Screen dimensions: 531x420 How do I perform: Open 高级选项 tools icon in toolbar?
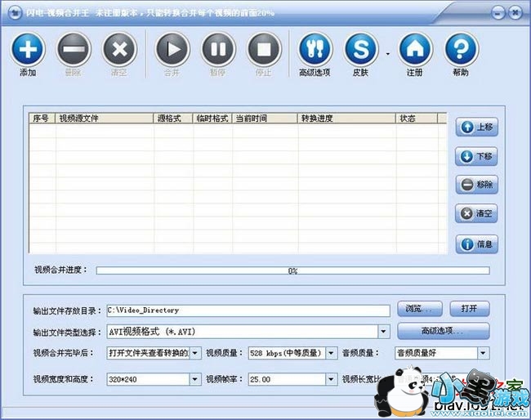(x=315, y=49)
